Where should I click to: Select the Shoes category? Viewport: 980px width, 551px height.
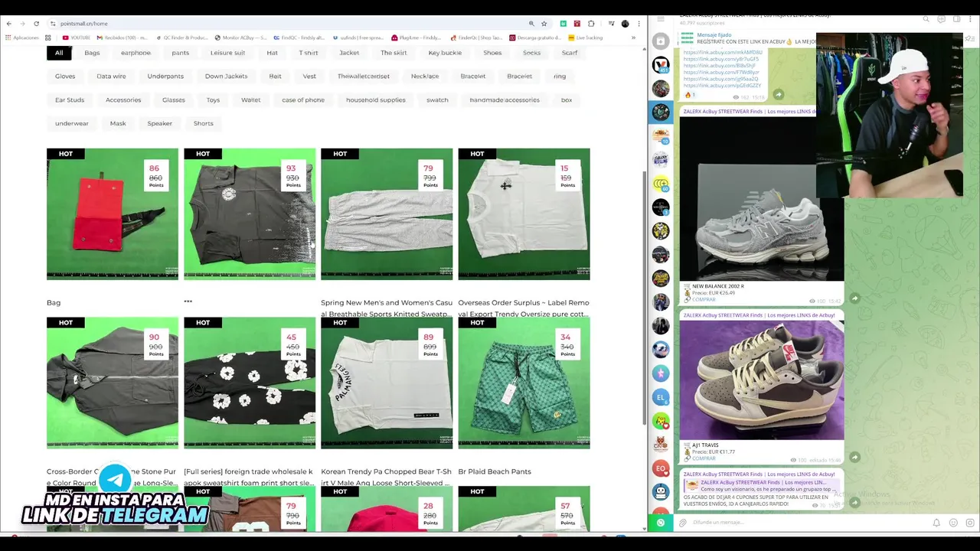coord(492,53)
